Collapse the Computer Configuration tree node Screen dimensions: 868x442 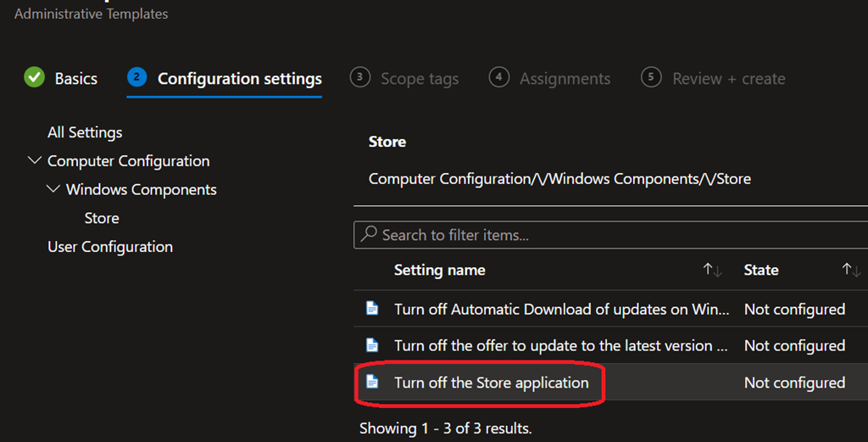pos(35,160)
